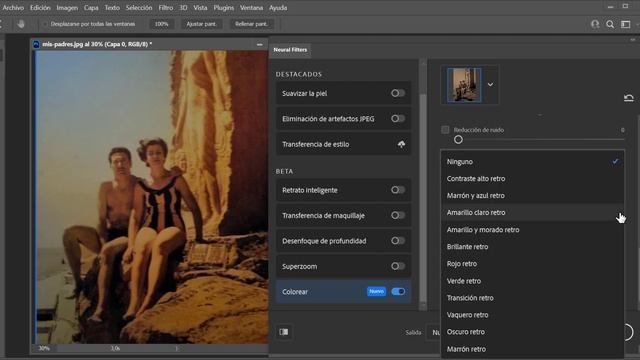Open the Capa menu
Image resolution: width=640 pixels, height=360 pixels.
click(x=91, y=8)
